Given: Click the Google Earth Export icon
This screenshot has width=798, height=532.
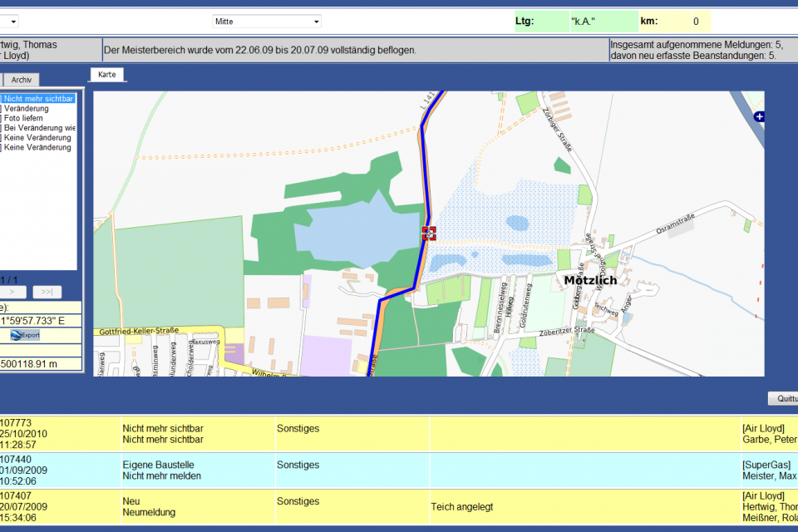Looking at the screenshot, I should [25, 335].
